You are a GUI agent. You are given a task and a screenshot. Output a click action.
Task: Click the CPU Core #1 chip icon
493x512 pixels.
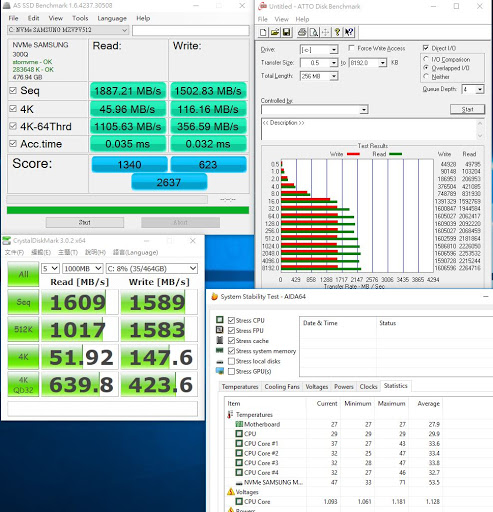pyautogui.click(x=239, y=443)
